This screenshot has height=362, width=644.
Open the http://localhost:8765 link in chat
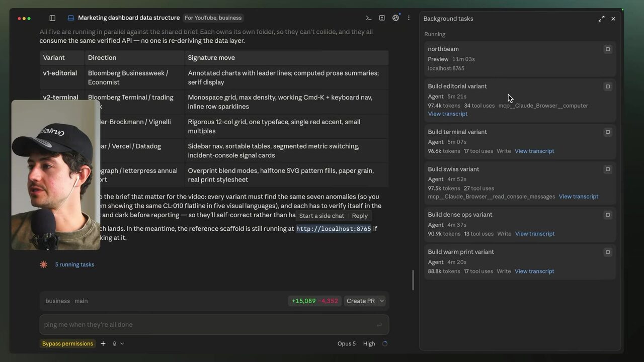(334, 229)
